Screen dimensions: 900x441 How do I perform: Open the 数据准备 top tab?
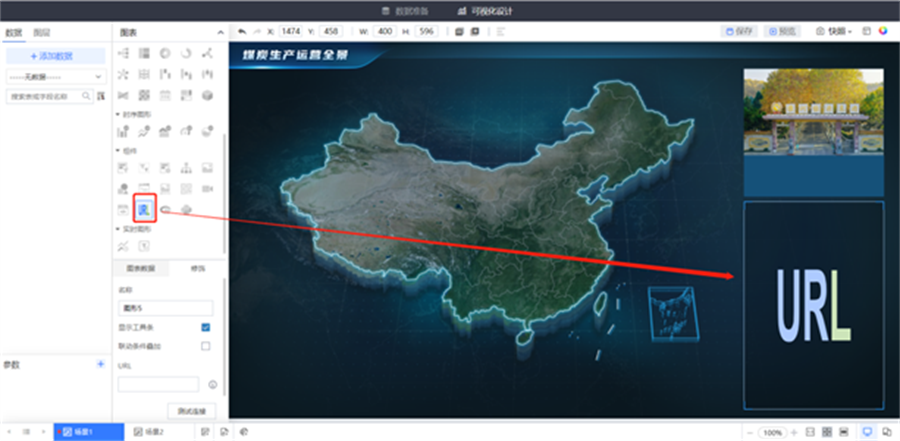[407, 10]
